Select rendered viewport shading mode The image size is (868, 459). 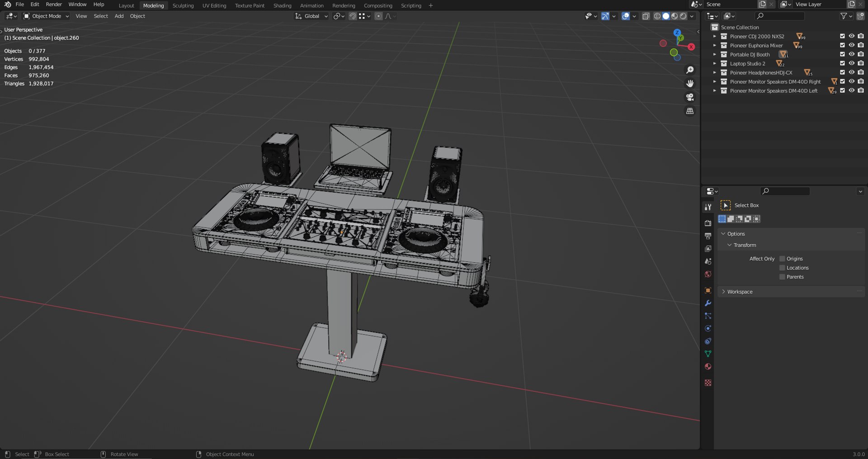click(x=684, y=16)
